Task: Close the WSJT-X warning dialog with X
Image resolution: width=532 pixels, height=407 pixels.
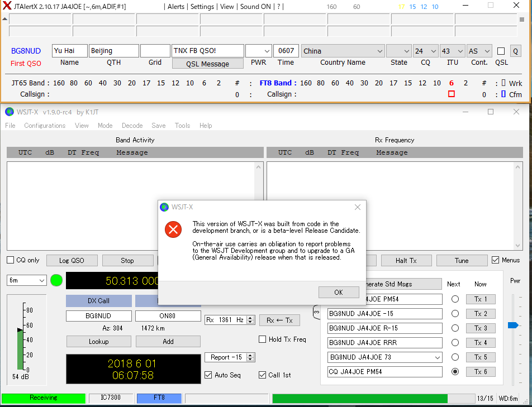Action: [358, 207]
